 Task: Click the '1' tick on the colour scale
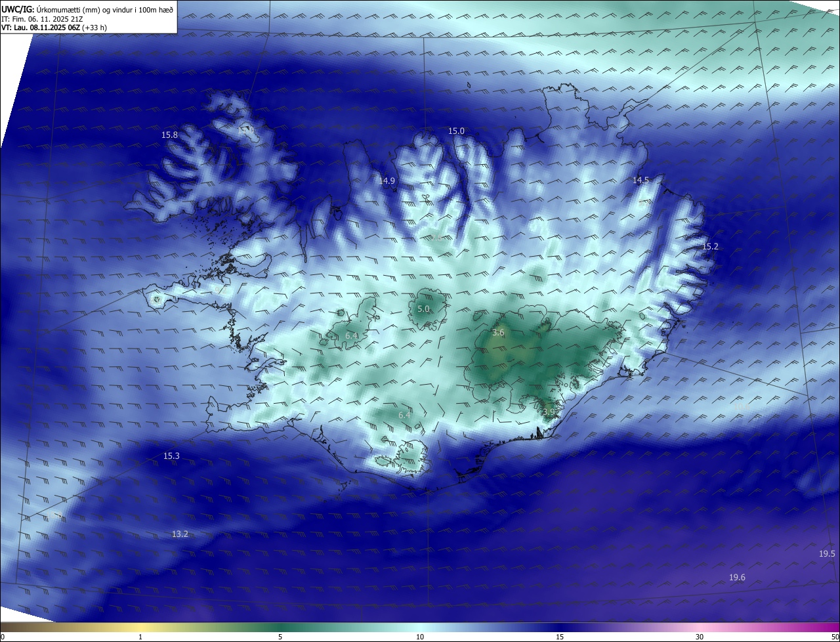(x=140, y=637)
